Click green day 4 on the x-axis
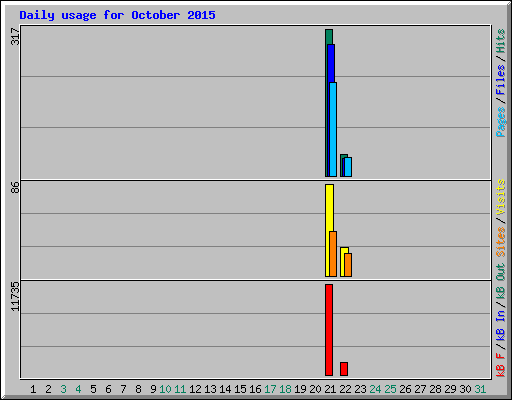The image size is (512, 400). (78, 389)
